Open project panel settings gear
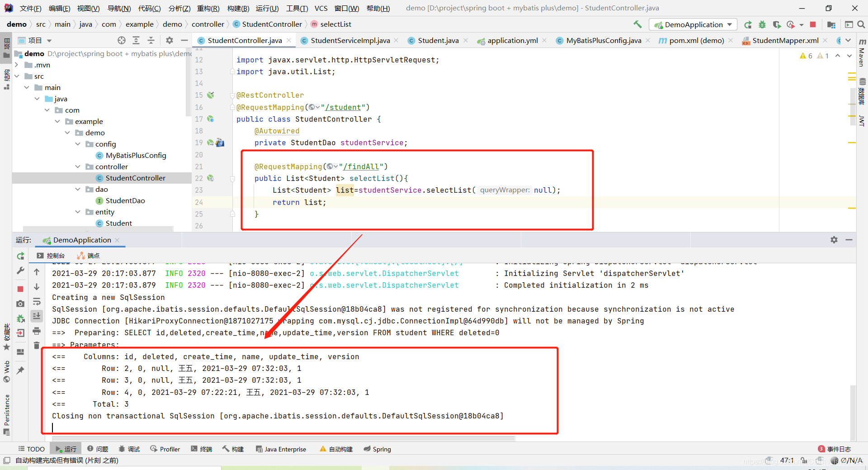 [x=170, y=40]
